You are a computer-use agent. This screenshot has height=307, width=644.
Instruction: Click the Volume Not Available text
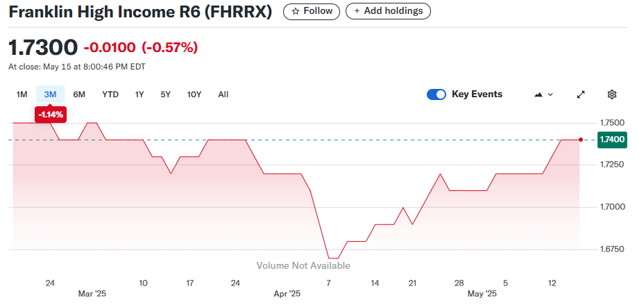point(303,266)
